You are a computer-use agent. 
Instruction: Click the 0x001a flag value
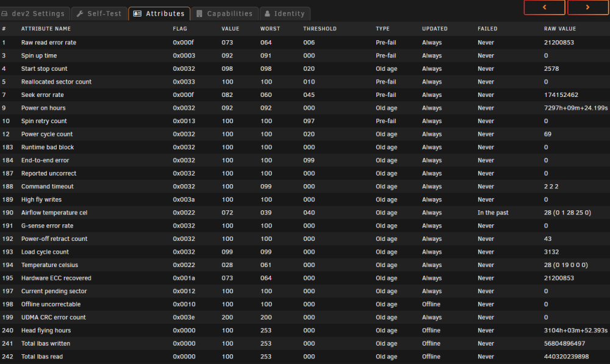tap(184, 278)
